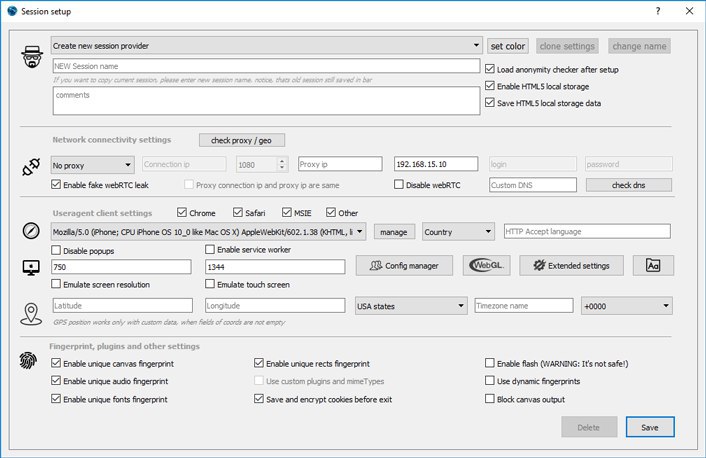Viewport: 706px width, 458px height.
Task: Save the session settings
Action: (x=650, y=427)
